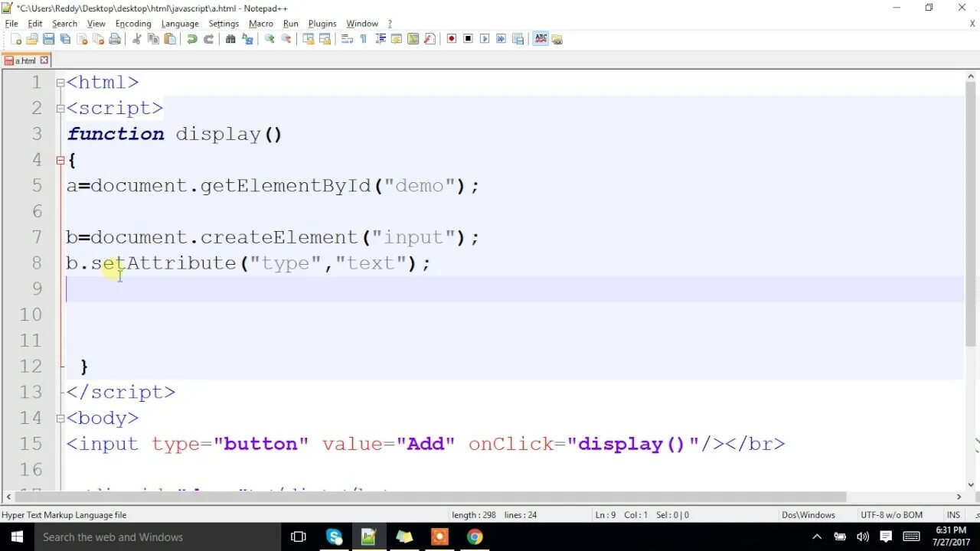980x551 pixels.
Task: Open Chrome from the taskbar
Action: [x=475, y=537]
